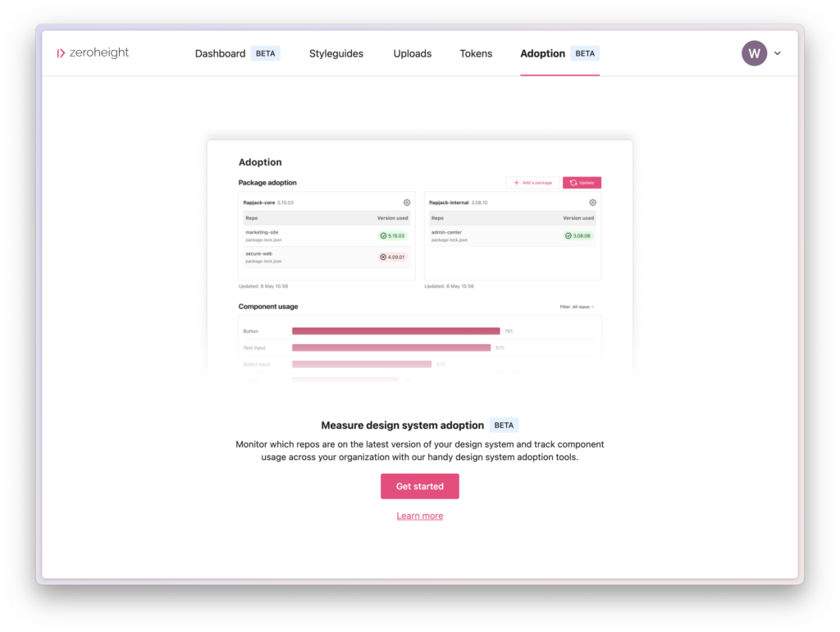Click the Package adoption heading

pyautogui.click(x=267, y=183)
